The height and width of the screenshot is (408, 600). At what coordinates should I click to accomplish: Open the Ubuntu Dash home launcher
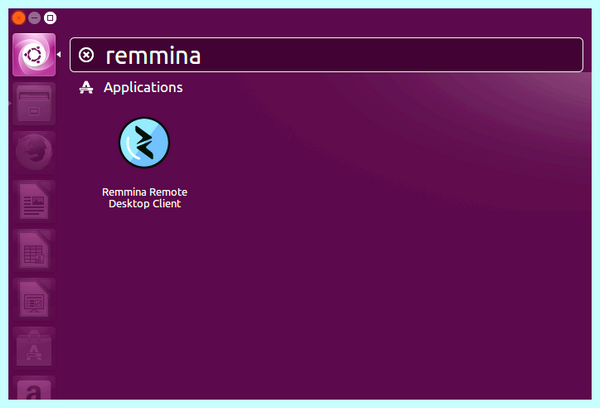34,55
